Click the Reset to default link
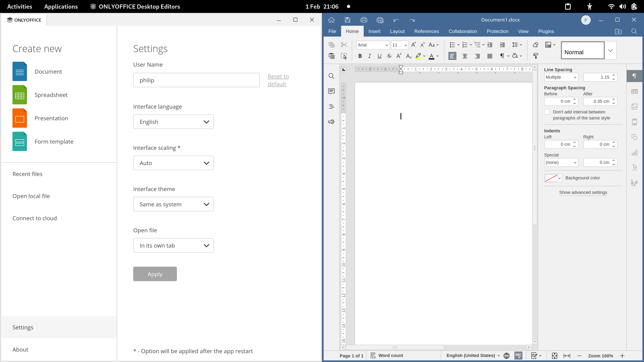This screenshot has width=644, height=362. click(x=278, y=80)
